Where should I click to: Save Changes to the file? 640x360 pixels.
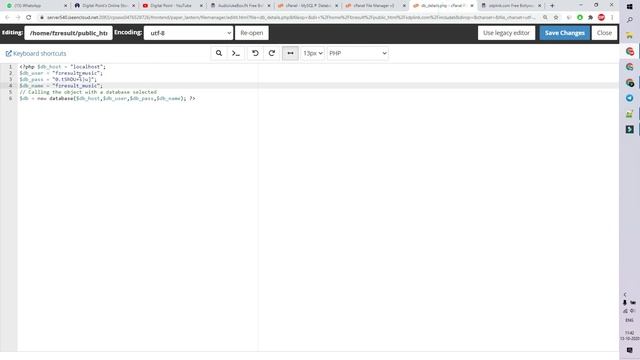click(x=564, y=33)
